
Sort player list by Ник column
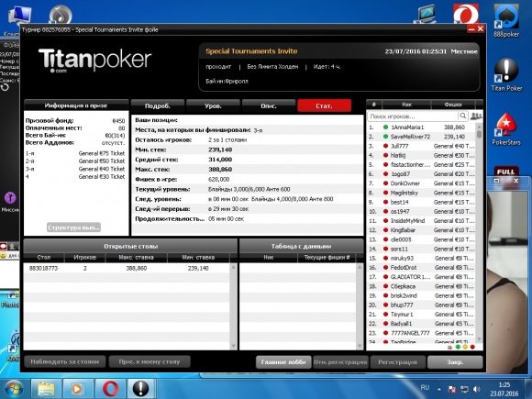point(406,105)
